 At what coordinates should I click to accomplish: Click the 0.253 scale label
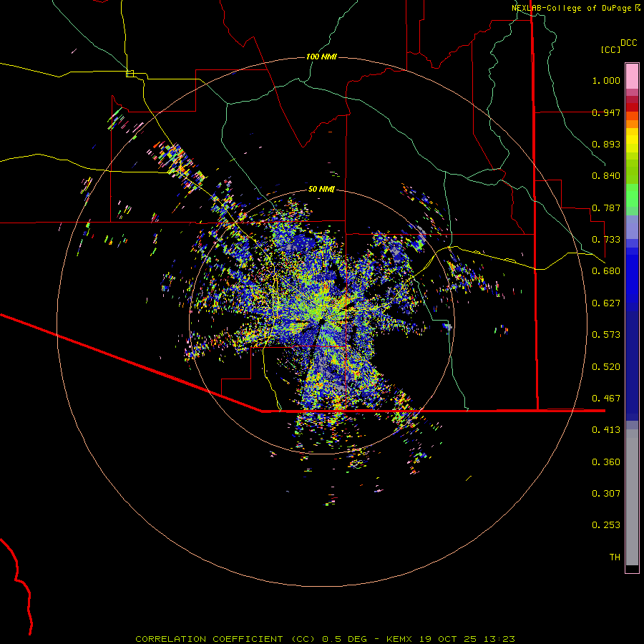(606, 525)
